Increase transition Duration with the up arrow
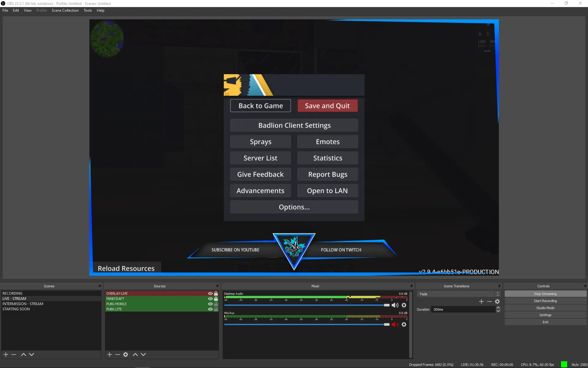This screenshot has height=368, width=588. 498,308
